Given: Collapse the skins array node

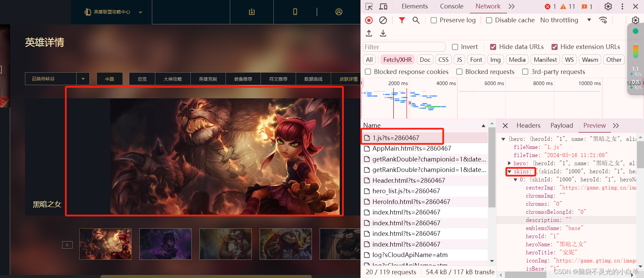Looking at the screenshot, I should click(x=509, y=172).
